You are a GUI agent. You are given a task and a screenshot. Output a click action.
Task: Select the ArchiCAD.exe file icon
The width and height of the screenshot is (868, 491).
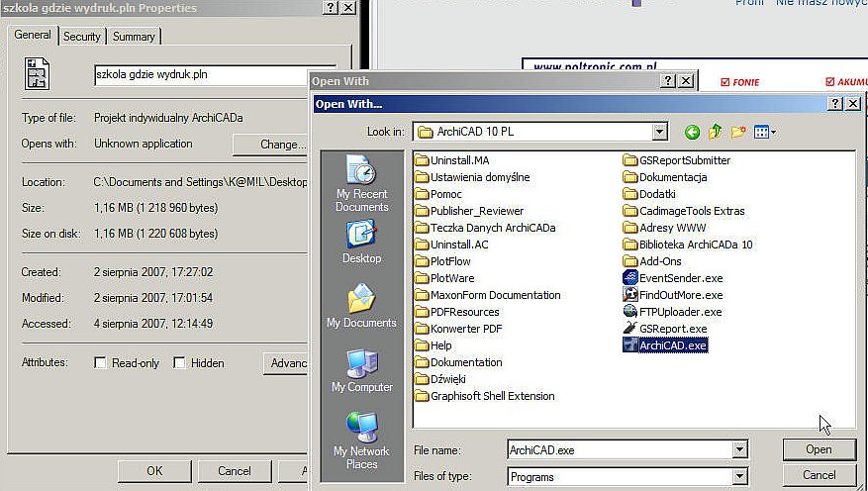point(629,344)
